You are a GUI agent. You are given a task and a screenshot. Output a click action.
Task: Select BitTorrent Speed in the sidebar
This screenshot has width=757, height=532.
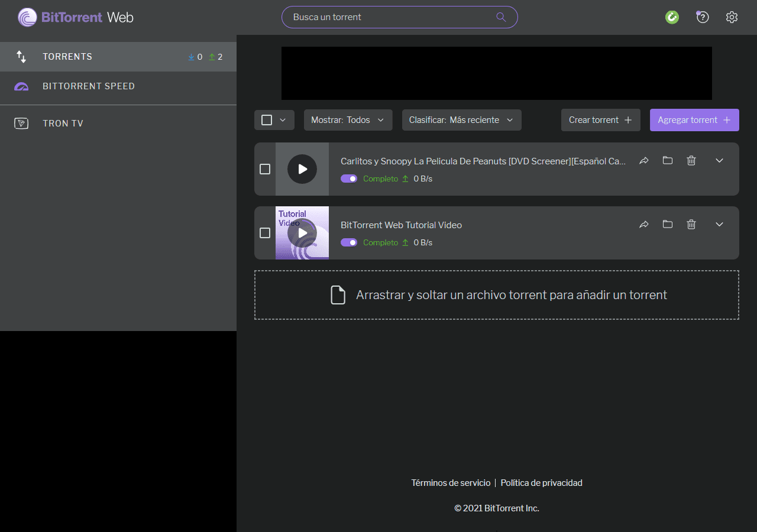coord(89,86)
